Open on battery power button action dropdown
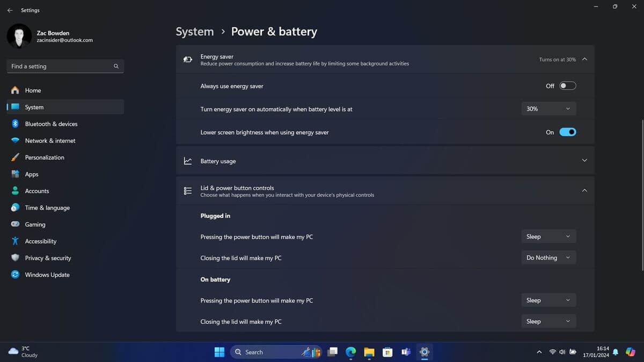Viewport: 644px width, 362px height. 548,300
